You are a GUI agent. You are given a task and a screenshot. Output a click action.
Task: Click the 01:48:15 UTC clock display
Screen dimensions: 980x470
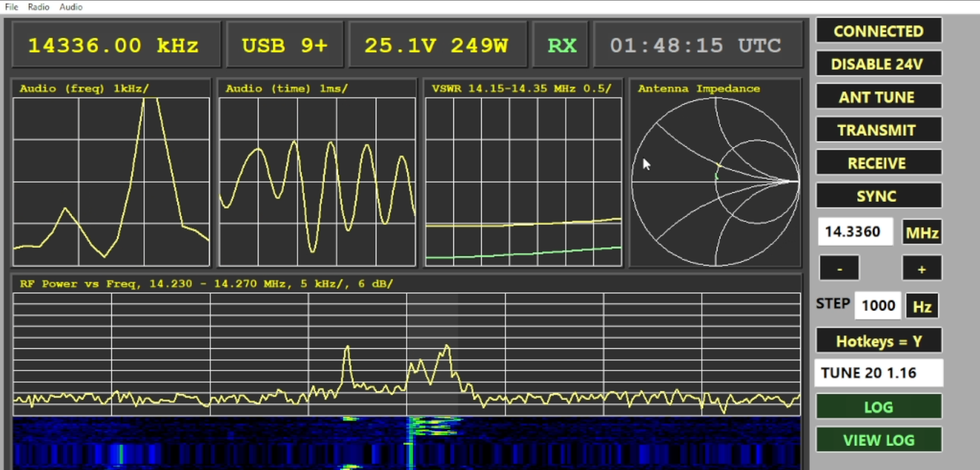tap(698, 45)
